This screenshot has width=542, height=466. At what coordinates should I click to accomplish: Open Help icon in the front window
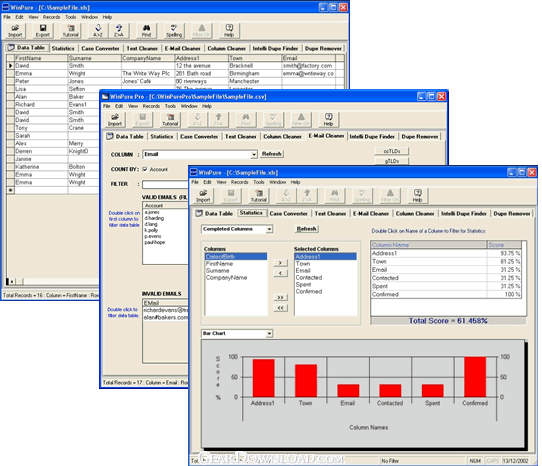pyautogui.click(x=417, y=196)
